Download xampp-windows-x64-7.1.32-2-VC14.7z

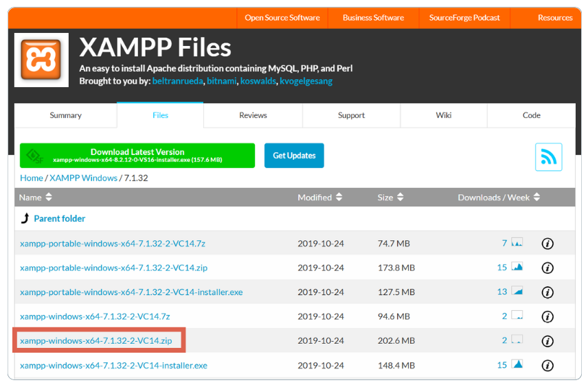pos(95,316)
